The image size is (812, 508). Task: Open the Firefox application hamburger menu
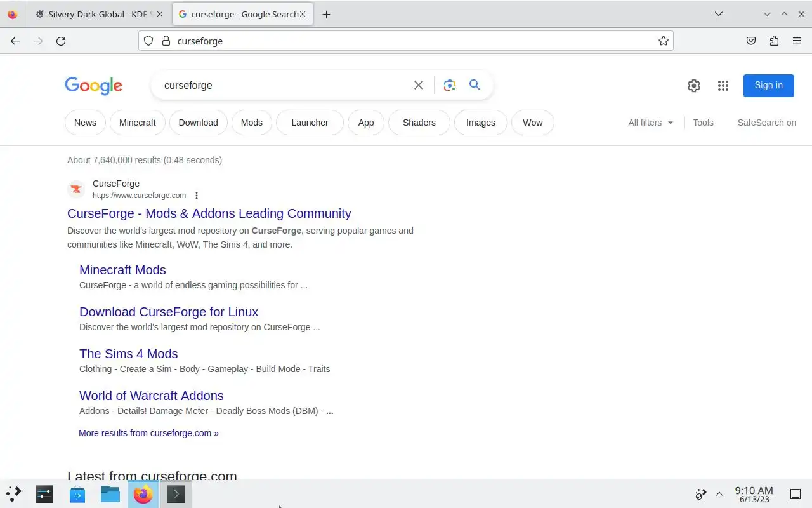click(x=797, y=41)
